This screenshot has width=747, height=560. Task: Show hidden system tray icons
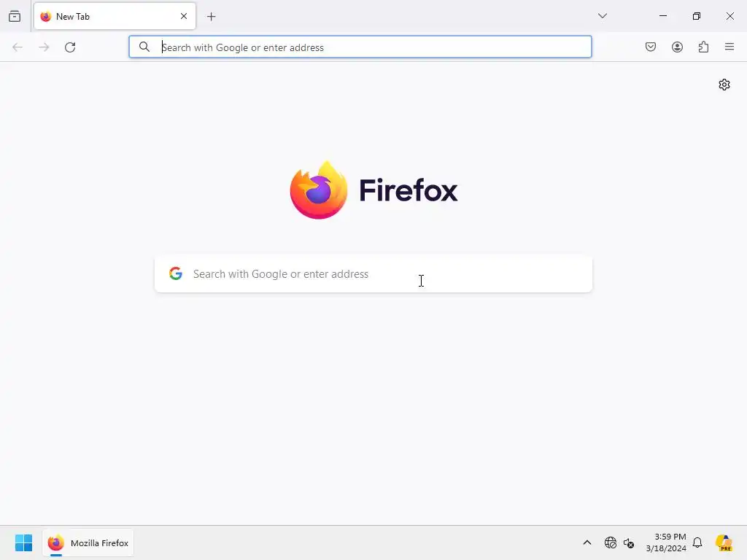(587, 542)
